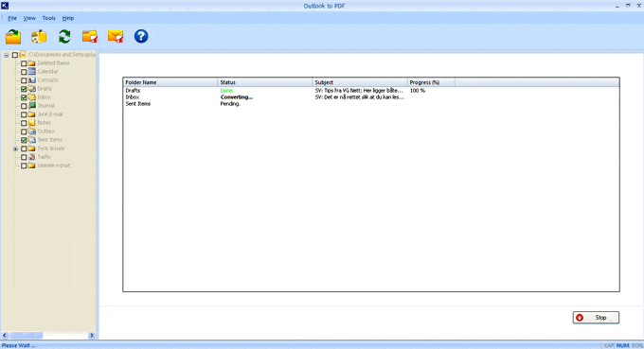Check the Deleted Items checkbox
The height and width of the screenshot is (349, 644).
24,63
